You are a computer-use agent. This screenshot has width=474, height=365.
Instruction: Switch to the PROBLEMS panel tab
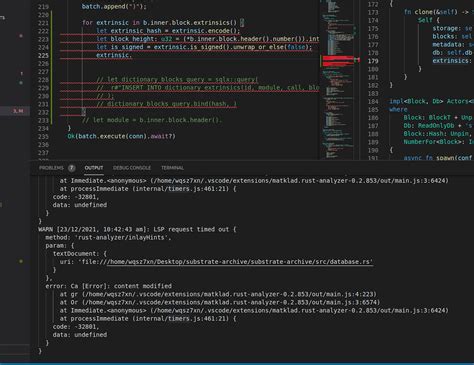click(51, 168)
